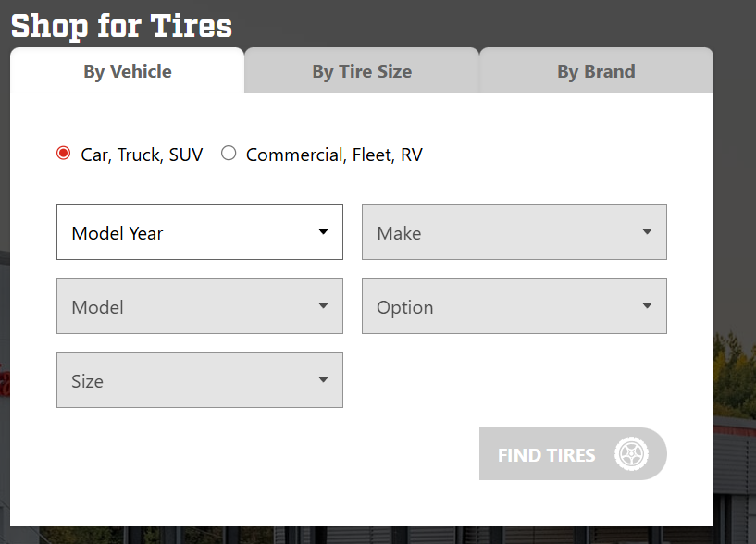Switch to the By Tire Size tab

tap(362, 71)
